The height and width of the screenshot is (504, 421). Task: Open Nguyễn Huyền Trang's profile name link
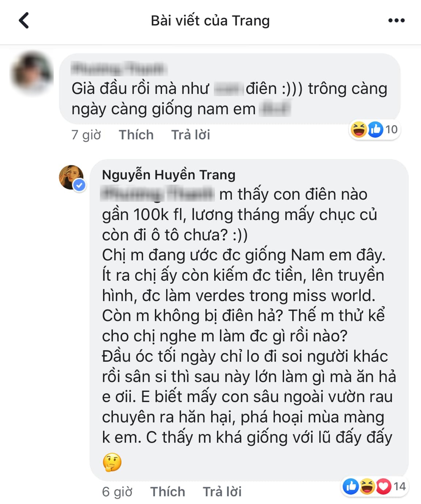[169, 175]
